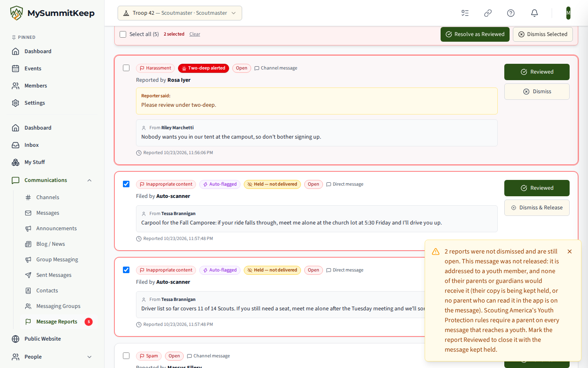Click the Two-deep alerted badge

(203, 68)
